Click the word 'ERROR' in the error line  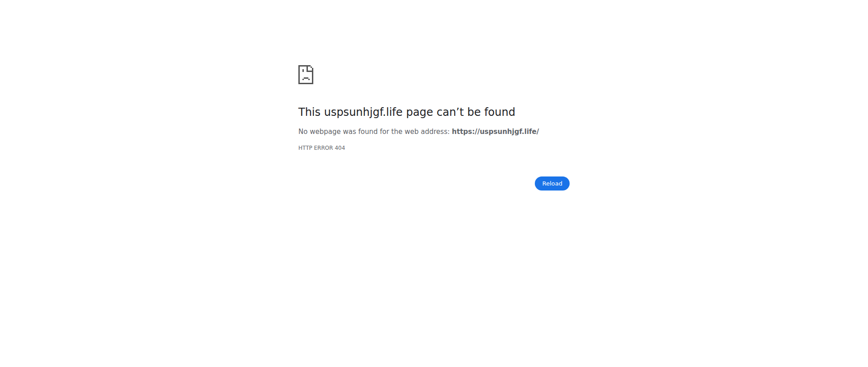coord(324,148)
